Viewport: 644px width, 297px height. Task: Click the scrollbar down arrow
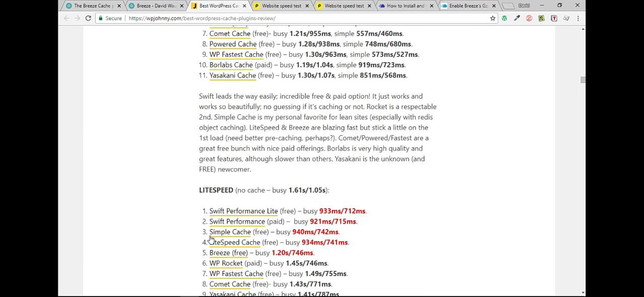(x=583, y=292)
